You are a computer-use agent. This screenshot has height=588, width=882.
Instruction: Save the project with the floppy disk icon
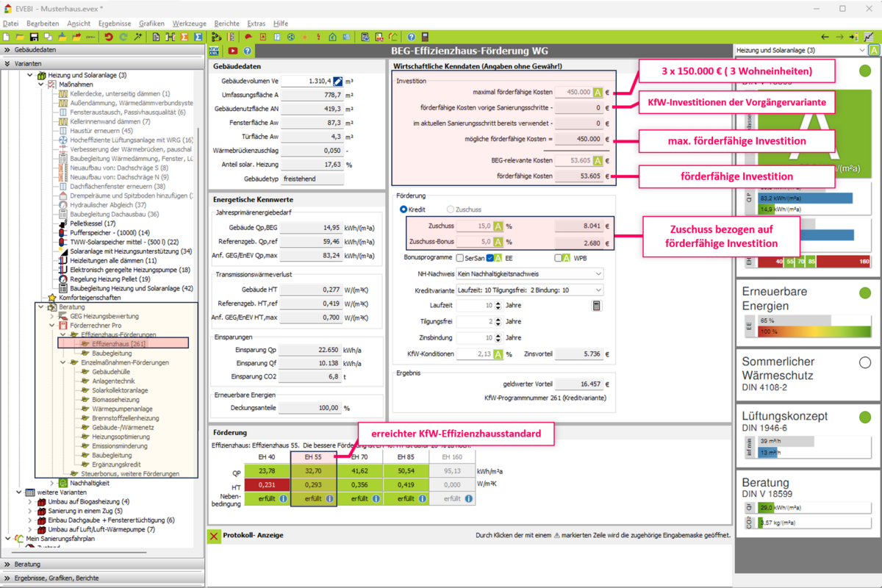[34, 37]
